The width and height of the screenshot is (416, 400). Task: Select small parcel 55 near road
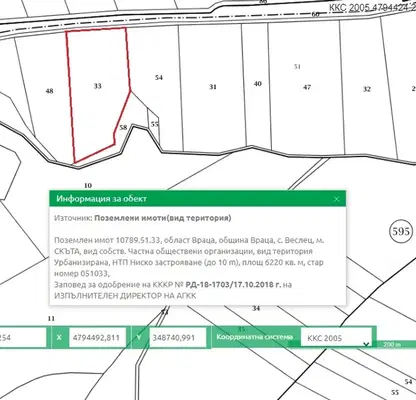click(x=154, y=124)
